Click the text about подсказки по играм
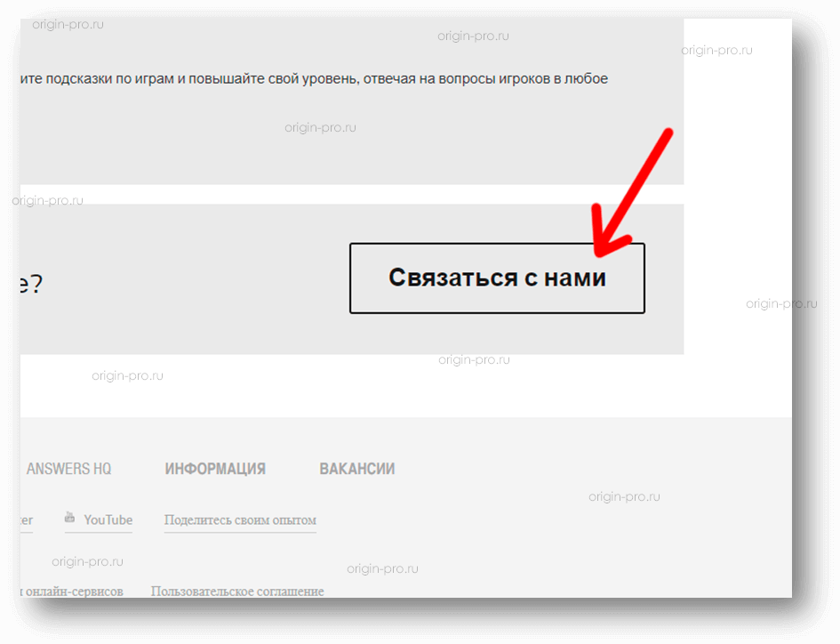The height and width of the screenshot is (644, 840). coord(314,79)
